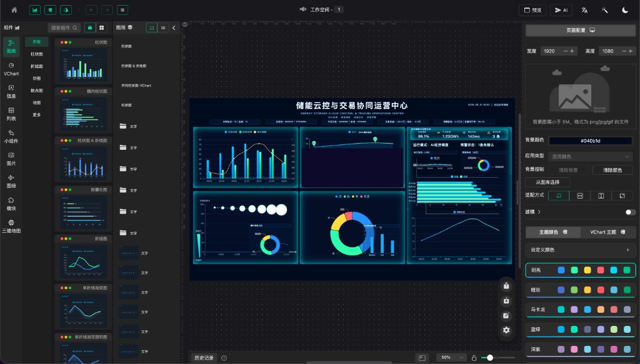Image resolution: width=640 pixels, height=364 pixels.
Task: Click the 预览 preview button
Action: click(532, 10)
